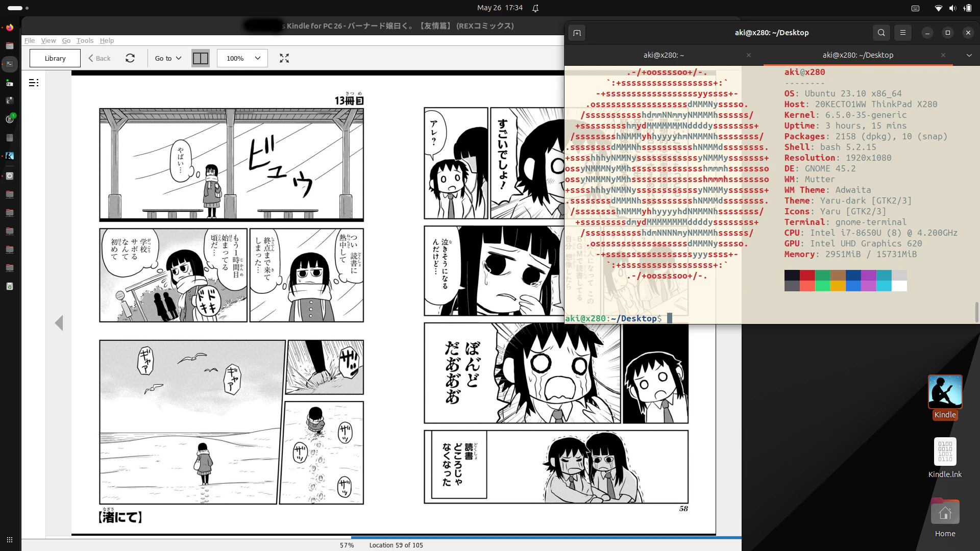This screenshot has width=980, height=551.
Task: Click the Library button
Action: click(55, 58)
